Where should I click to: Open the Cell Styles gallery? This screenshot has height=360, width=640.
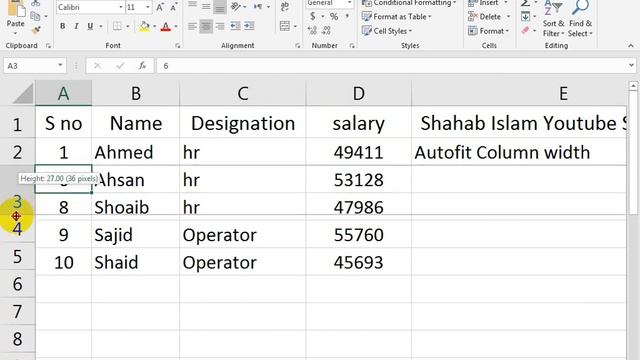(x=387, y=31)
